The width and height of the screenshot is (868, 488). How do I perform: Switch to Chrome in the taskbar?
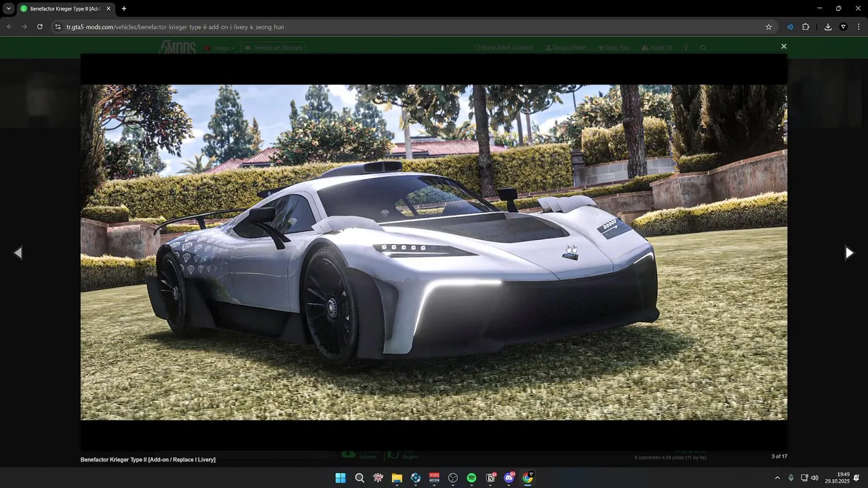tap(528, 478)
